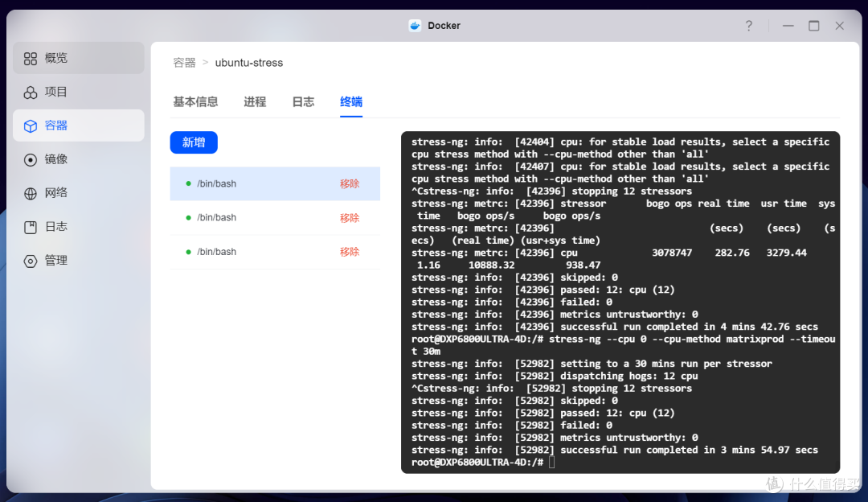Remove the third /bin/bash session with 移除

pos(350,252)
